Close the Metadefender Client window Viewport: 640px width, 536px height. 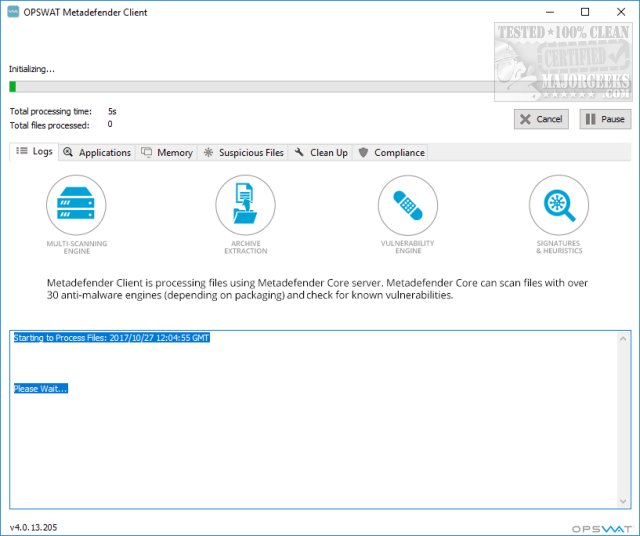tap(621, 12)
